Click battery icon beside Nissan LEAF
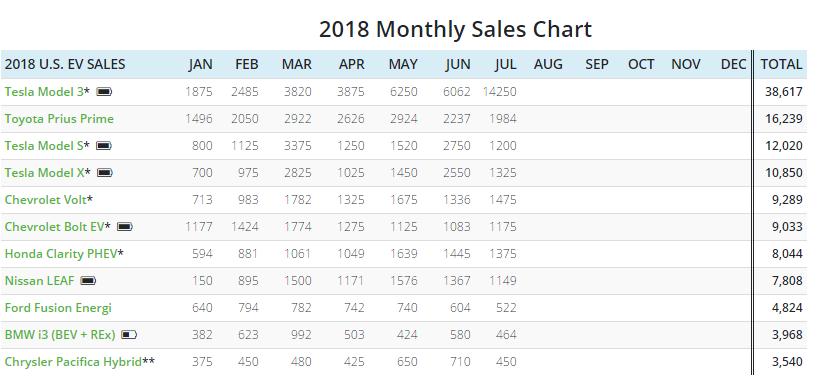813x375 pixels. coord(88,281)
